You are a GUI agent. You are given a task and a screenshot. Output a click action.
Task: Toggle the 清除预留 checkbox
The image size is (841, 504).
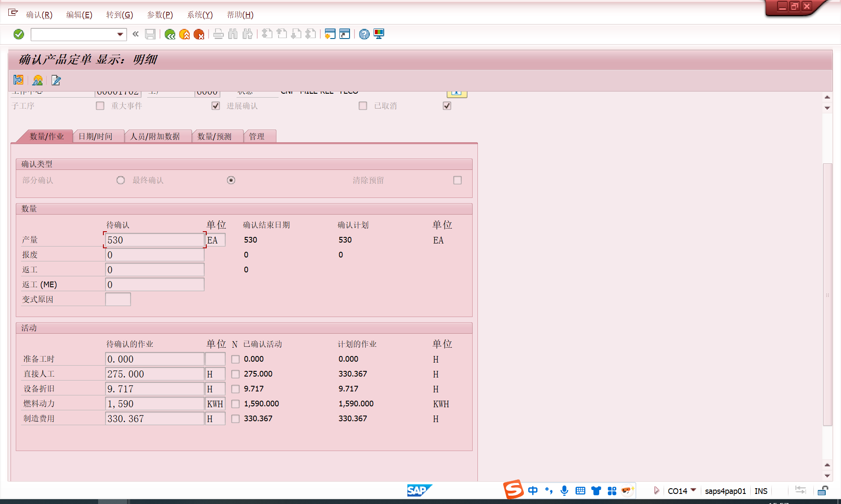(457, 180)
